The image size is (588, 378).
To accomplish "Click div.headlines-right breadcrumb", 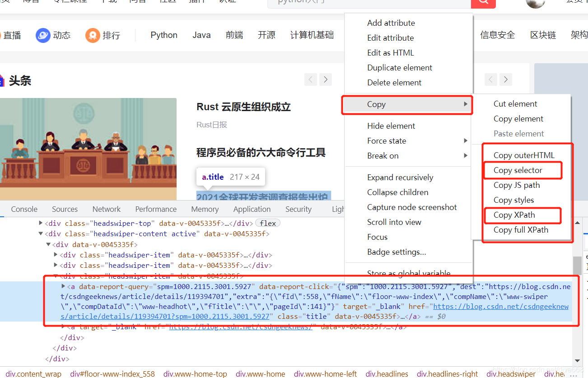I will point(448,374).
